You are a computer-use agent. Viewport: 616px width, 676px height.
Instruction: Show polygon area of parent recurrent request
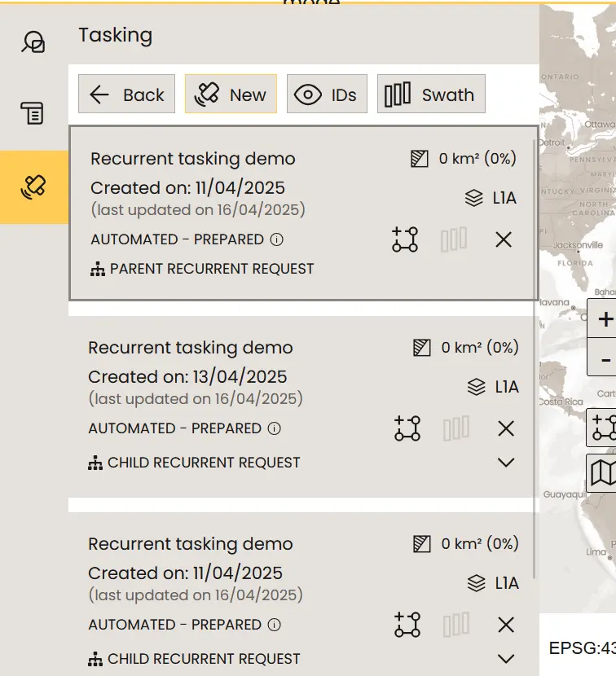coord(405,239)
